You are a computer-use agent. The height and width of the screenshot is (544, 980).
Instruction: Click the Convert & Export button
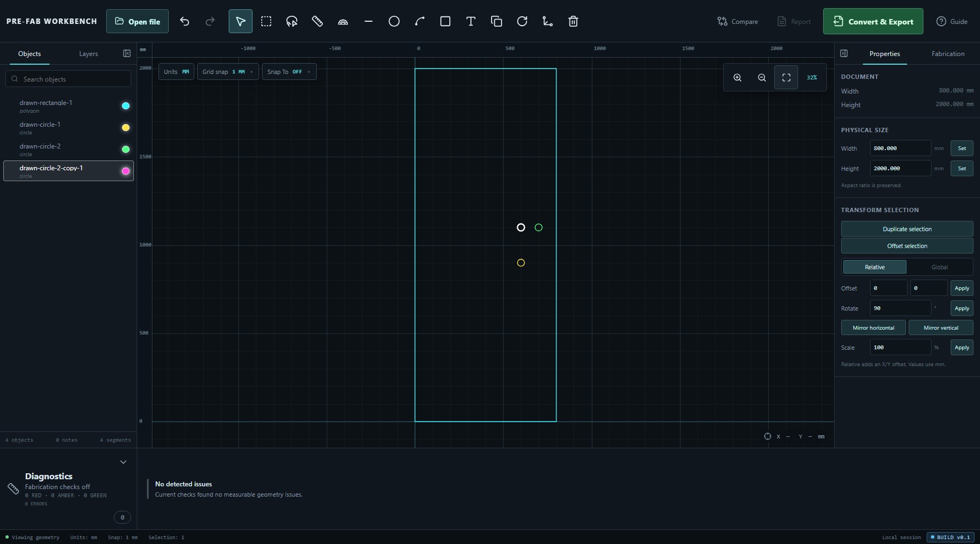873,21
